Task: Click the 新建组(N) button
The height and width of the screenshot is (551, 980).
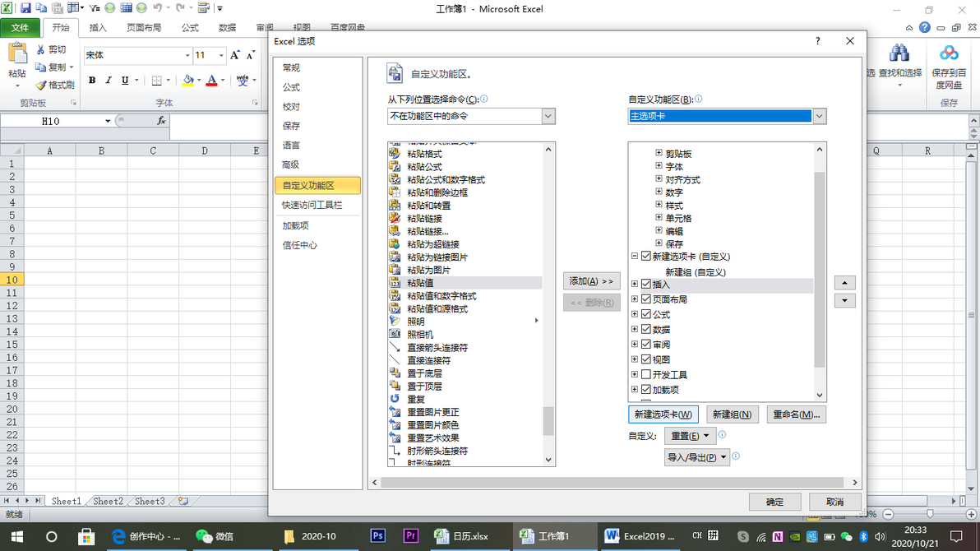Action: point(733,414)
